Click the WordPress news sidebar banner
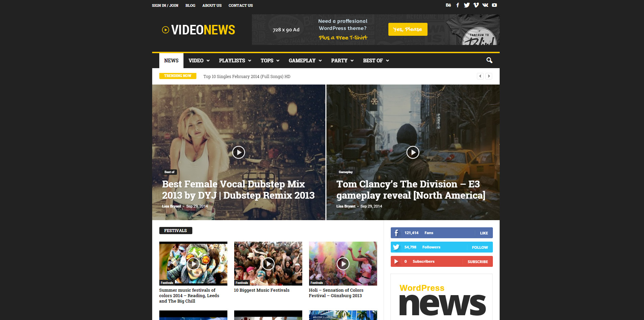 (x=442, y=297)
